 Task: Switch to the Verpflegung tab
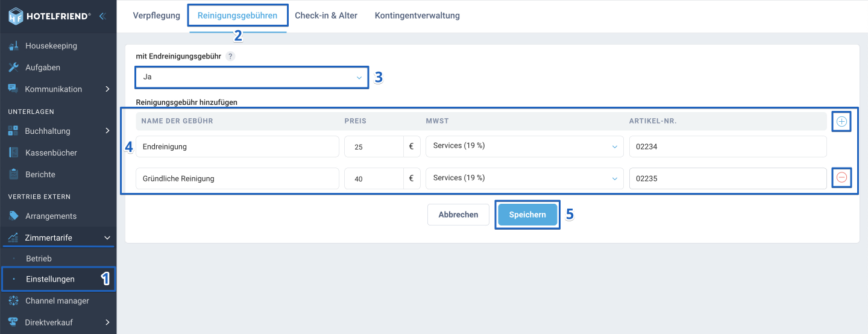pos(157,16)
